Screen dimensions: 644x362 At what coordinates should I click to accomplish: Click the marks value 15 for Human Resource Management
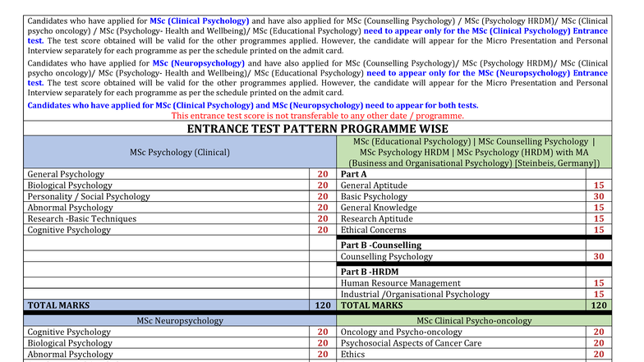coord(599,282)
